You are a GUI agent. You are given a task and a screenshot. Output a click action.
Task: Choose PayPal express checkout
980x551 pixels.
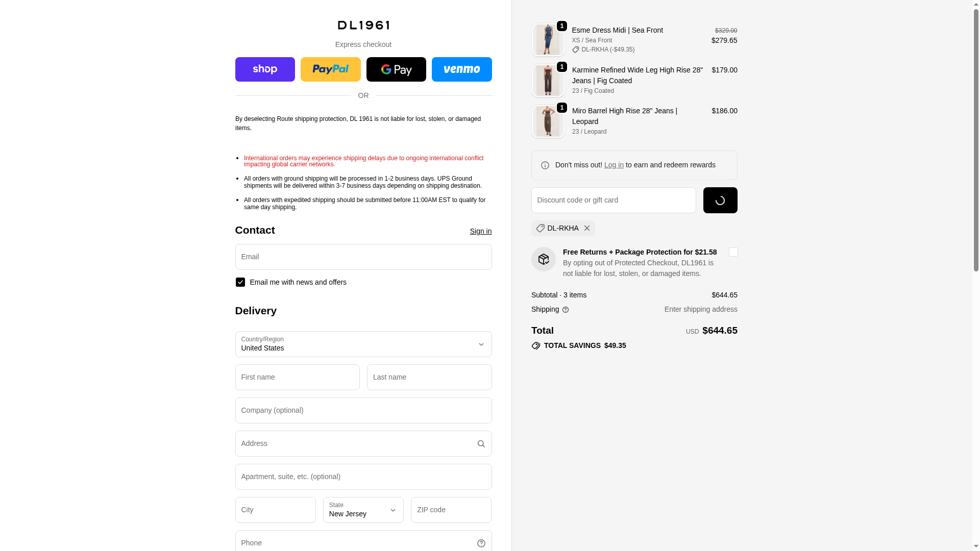click(330, 69)
